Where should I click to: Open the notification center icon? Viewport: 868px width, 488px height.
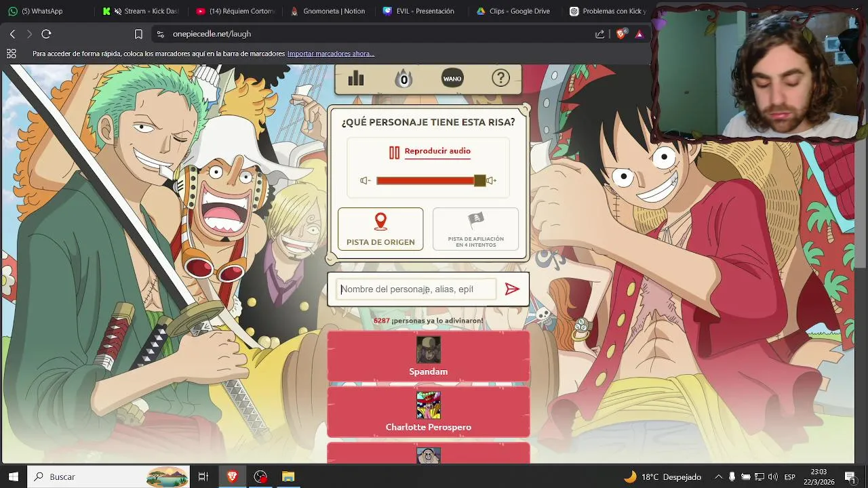(x=850, y=476)
